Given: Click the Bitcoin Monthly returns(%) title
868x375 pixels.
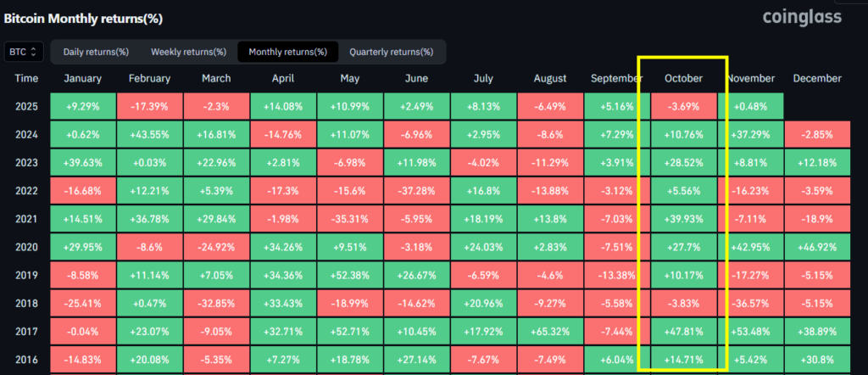Looking at the screenshot, I should 84,18.
